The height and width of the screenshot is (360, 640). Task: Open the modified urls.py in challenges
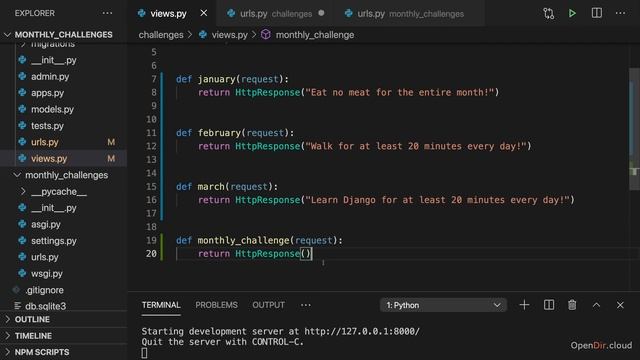pos(63,142)
